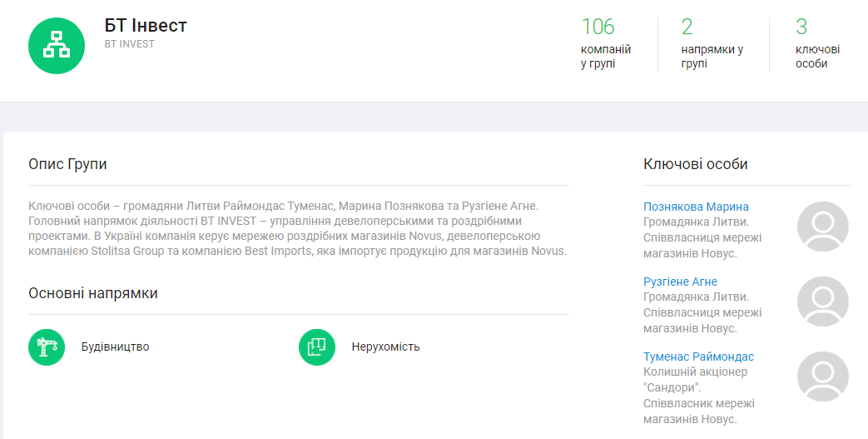This screenshot has width=868, height=439.
Task: Open Познякова Марина's profile link
Action: click(x=696, y=207)
